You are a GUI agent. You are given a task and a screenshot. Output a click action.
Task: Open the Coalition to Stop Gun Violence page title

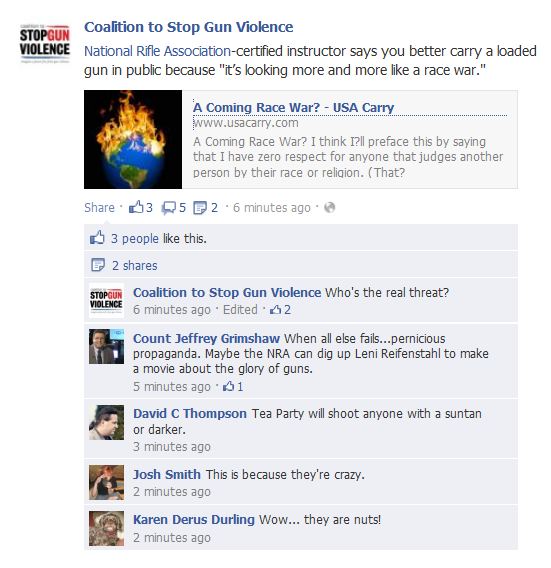189,27
